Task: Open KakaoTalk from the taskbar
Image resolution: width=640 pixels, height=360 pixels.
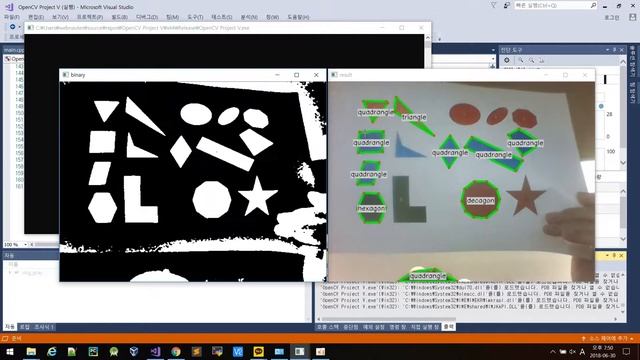Action: (x=258, y=351)
